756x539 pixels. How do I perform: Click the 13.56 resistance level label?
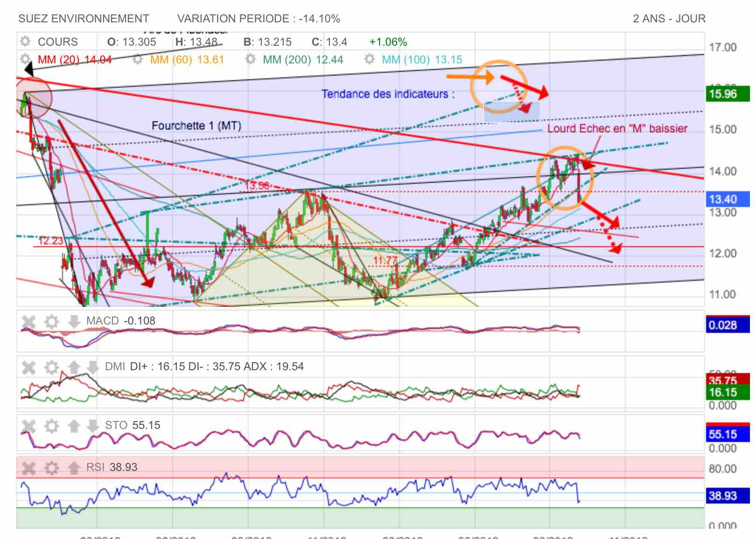coord(257,186)
